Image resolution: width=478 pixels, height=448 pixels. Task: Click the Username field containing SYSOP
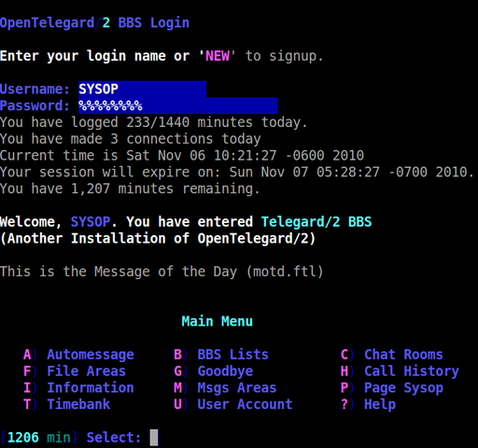click(x=142, y=90)
